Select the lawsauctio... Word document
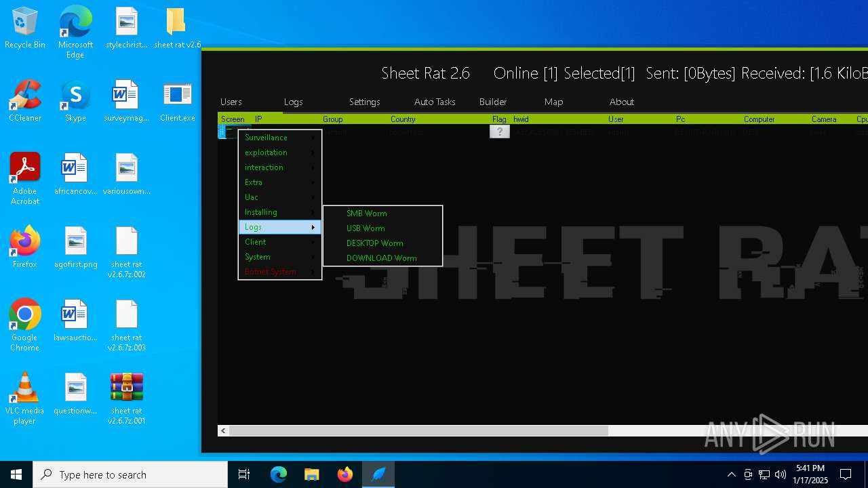 point(75,321)
